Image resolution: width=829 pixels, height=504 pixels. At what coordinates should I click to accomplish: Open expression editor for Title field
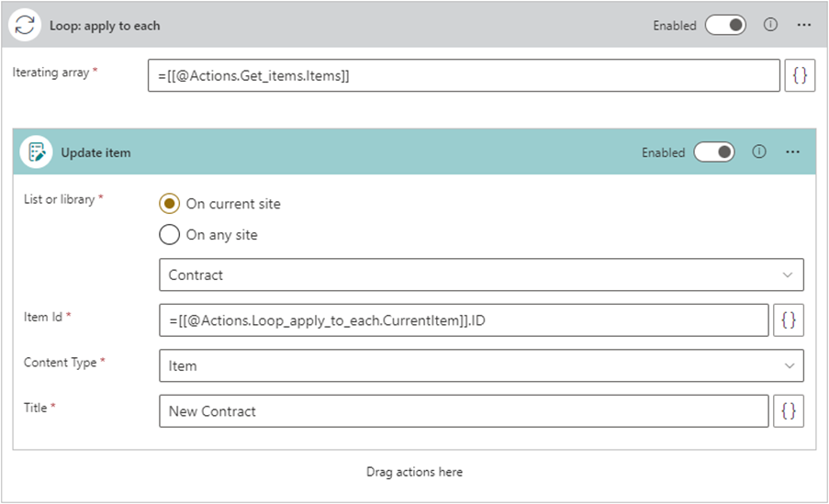(x=789, y=411)
